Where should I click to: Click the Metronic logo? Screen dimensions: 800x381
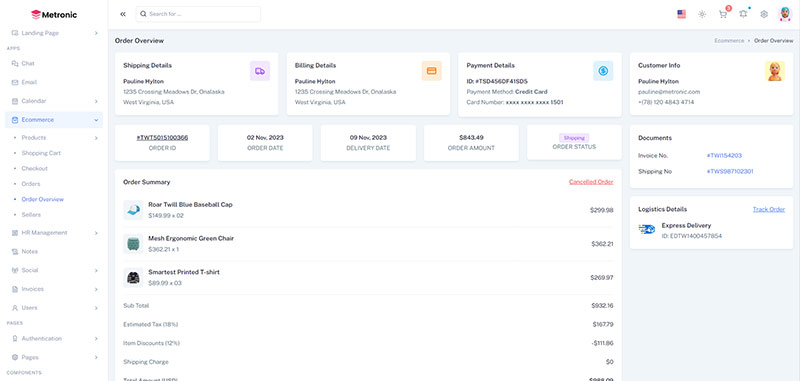point(54,15)
